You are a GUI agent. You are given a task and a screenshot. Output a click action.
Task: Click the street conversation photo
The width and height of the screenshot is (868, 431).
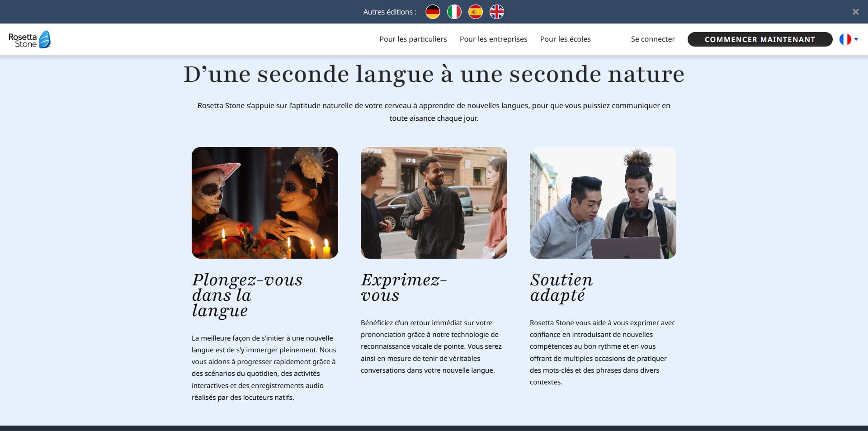(x=434, y=203)
